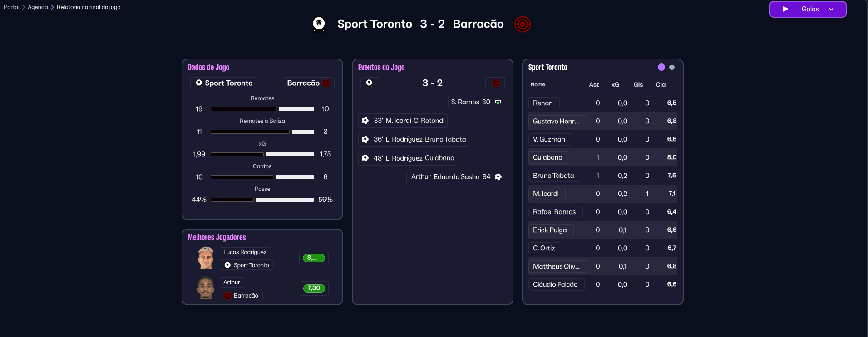Click the Barracão red crest in header
Image resolution: width=868 pixels, height=337 pixels.
pos(523,24)
